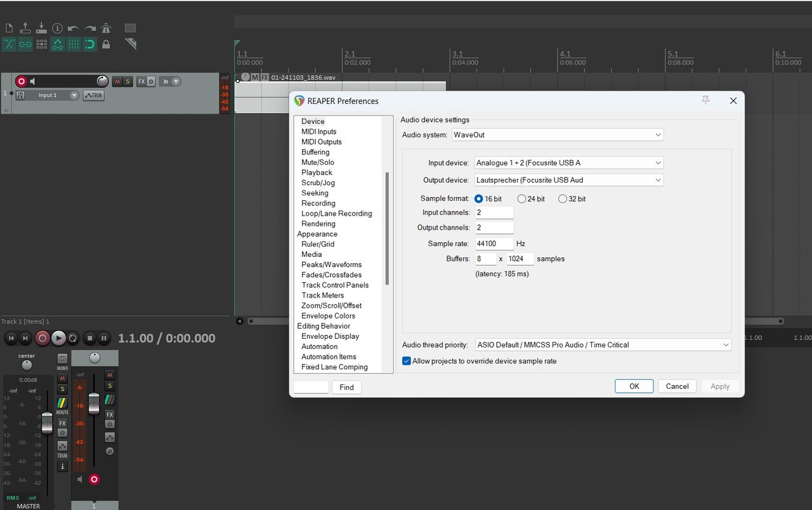This screenshot has width=812, height=510.
Task: Open the Input device dropdown
Action: point(569,162)
